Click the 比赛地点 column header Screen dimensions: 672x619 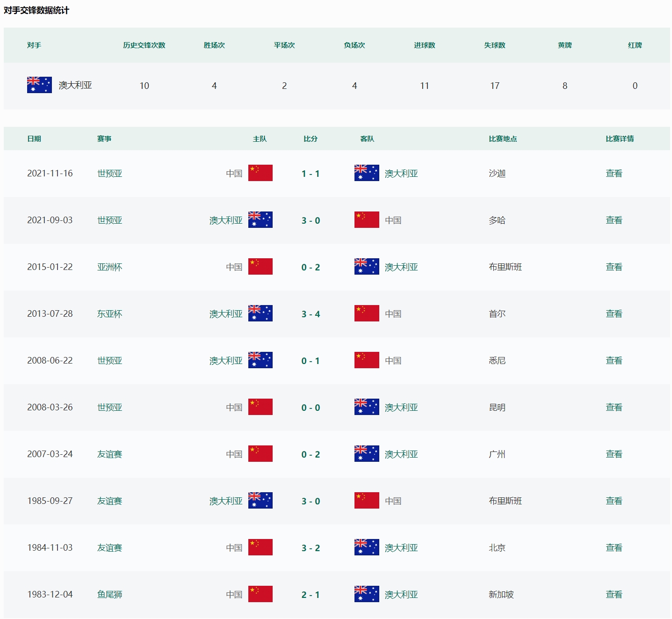(503, 139)
